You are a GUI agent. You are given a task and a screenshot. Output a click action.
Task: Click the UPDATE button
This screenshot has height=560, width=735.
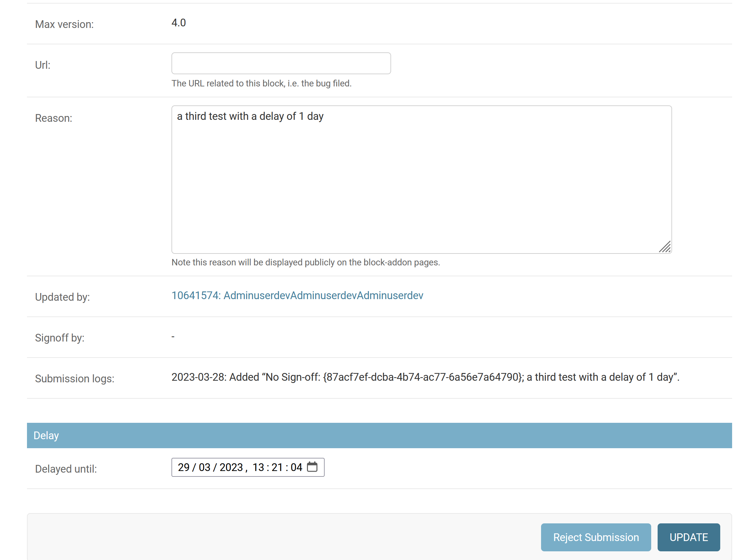[688, 537]
